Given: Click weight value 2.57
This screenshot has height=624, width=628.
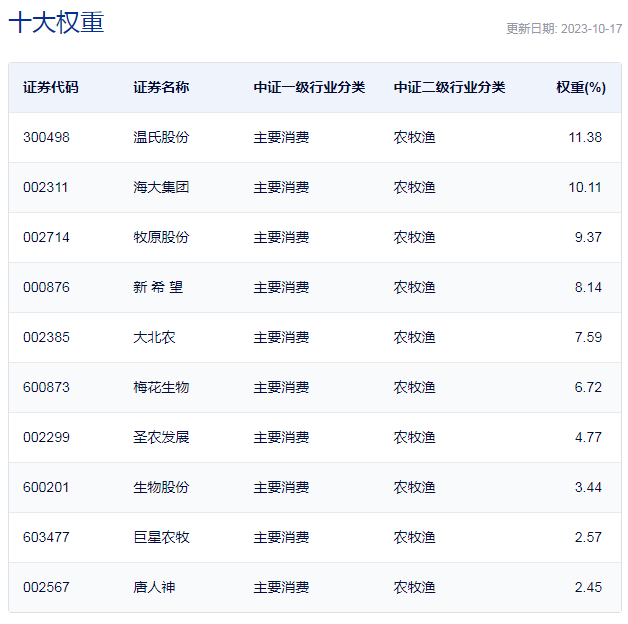Looking at the screenshot, I should point(588,537).
